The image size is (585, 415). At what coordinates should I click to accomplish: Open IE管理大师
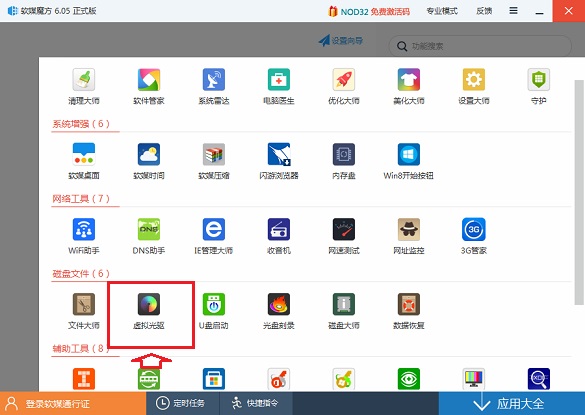213,236
